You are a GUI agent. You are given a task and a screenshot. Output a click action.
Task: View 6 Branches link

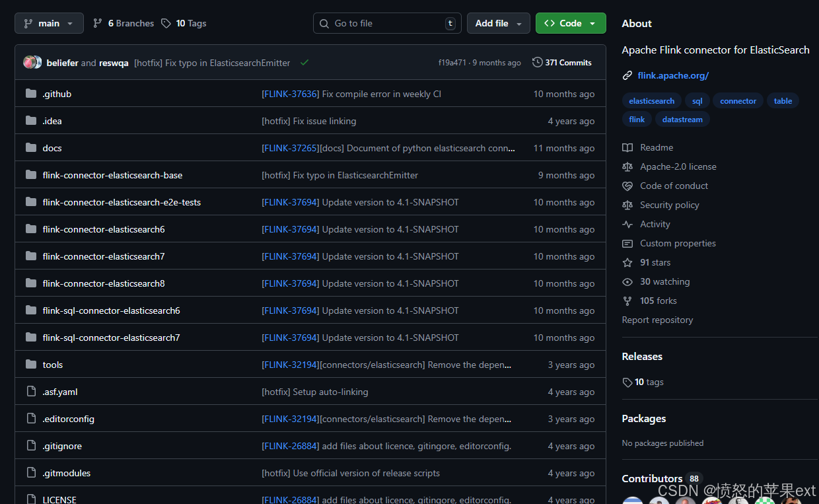[124, 23]
